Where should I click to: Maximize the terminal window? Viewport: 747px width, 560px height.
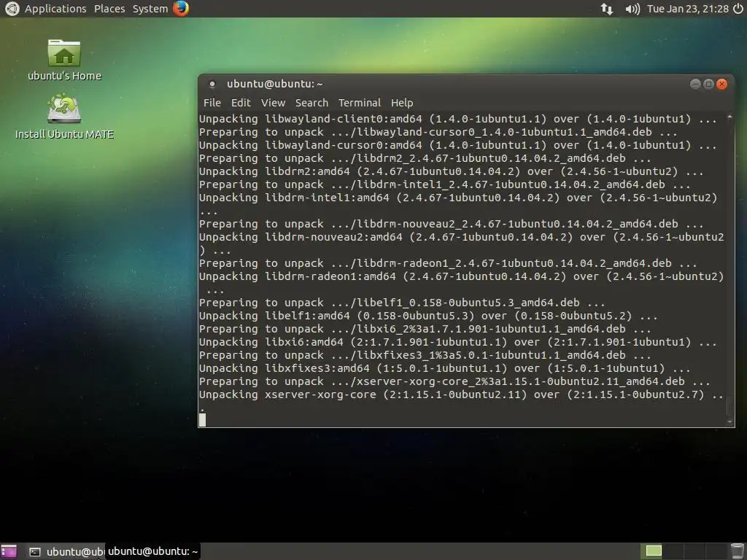pyautogui.click(x=708, y=85)
